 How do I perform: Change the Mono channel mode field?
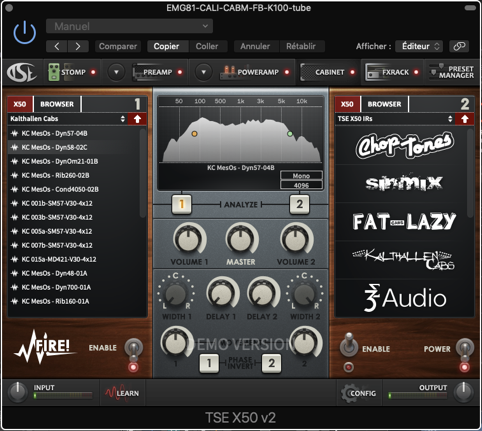pos(301,176)
